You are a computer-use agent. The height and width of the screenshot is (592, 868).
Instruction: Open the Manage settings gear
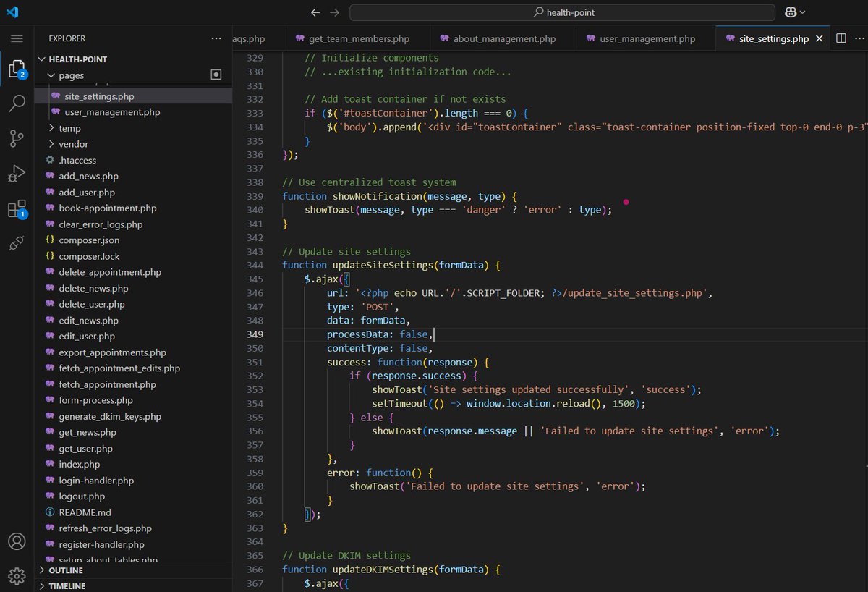click(x=17, y=575)
